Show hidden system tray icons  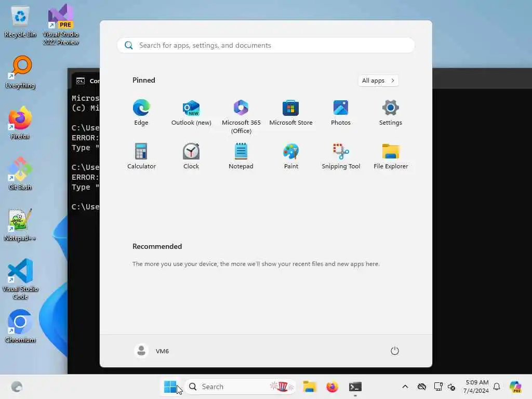click(x=405, y=387)
